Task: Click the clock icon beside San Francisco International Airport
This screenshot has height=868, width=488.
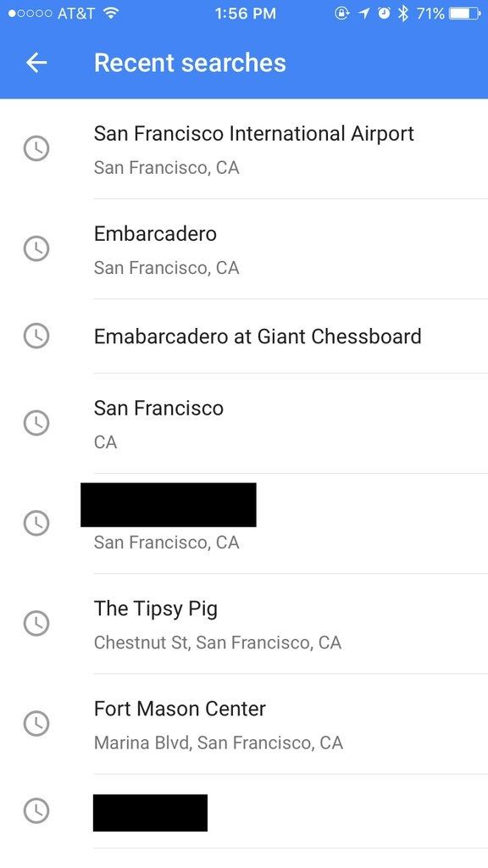Action: click(36, 148)
